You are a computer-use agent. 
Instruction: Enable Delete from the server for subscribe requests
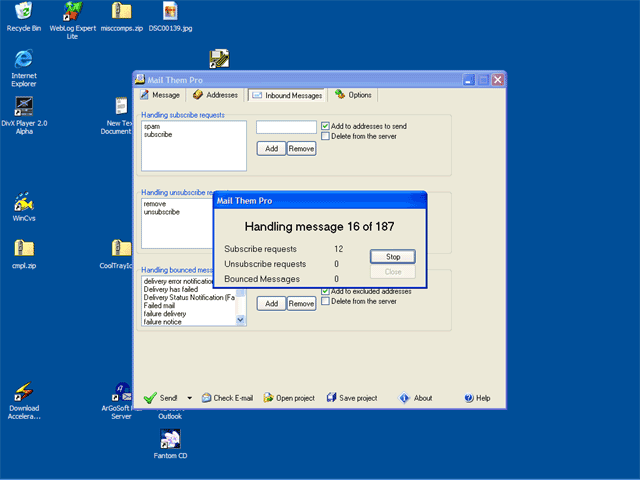coord(325,136)
